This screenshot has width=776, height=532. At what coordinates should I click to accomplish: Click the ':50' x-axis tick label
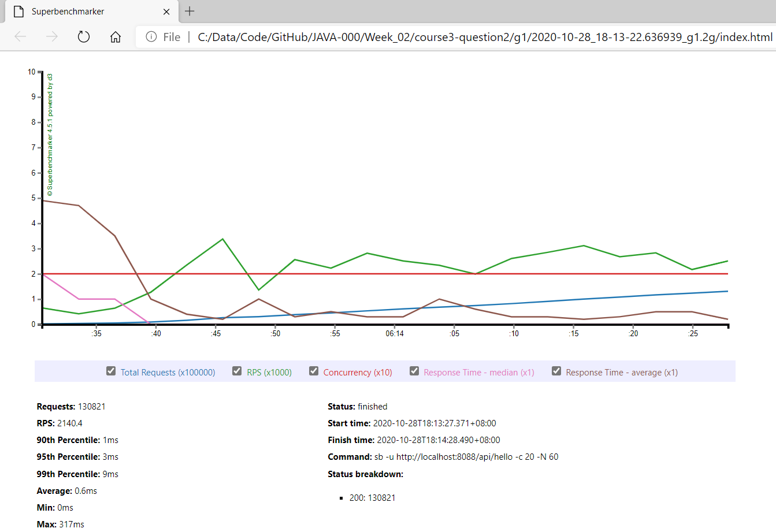click(x=276, y=334)
